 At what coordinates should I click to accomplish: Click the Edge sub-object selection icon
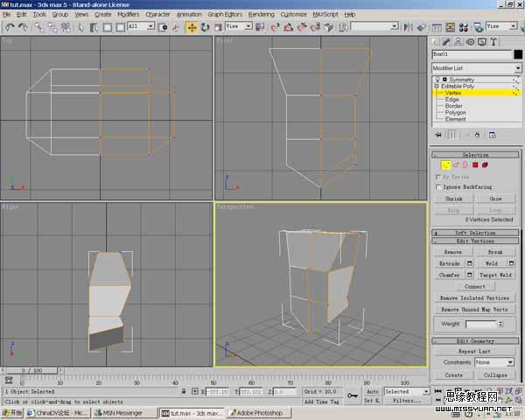(456, 164)
